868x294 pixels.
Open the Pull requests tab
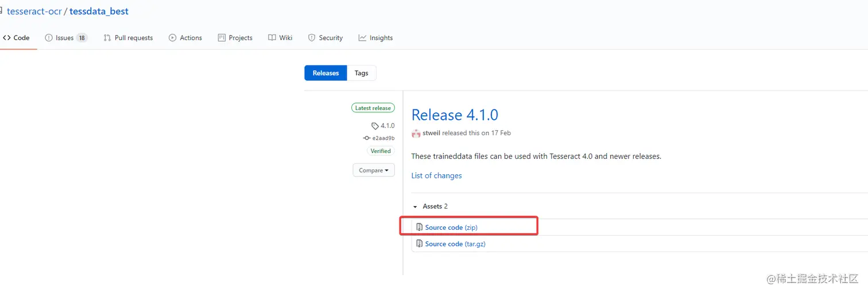[x=128, y=38]
